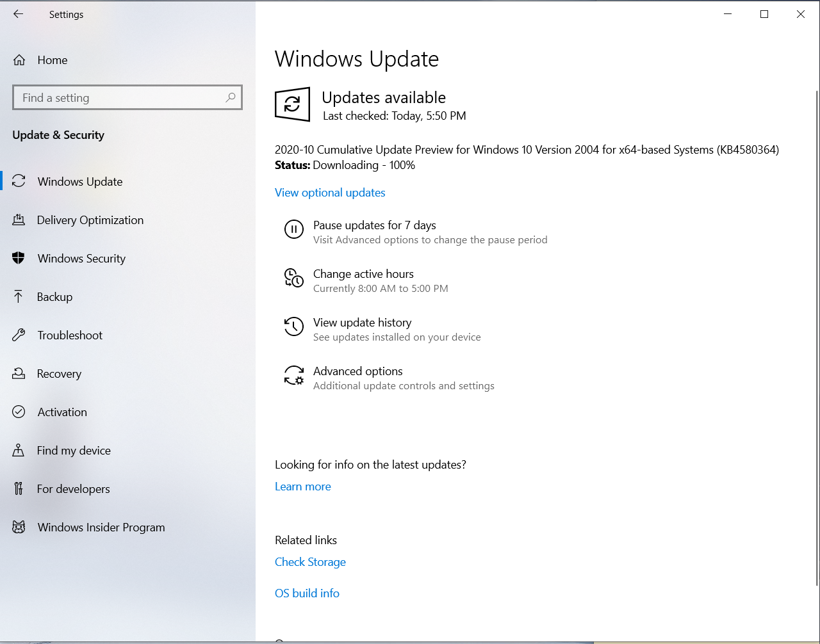820x644 pixels.
Task: Click the Status Downloading 100% text
Action: point(345,165)
